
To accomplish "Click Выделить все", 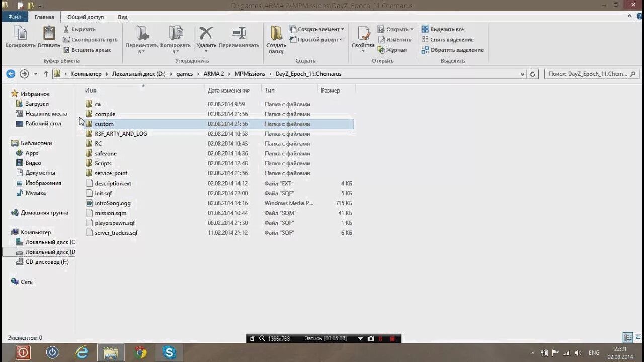I will (443, 29).
